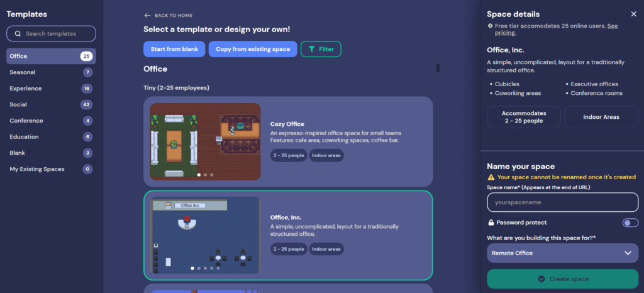Click the search magnifier icon in templates

point(18,34)
